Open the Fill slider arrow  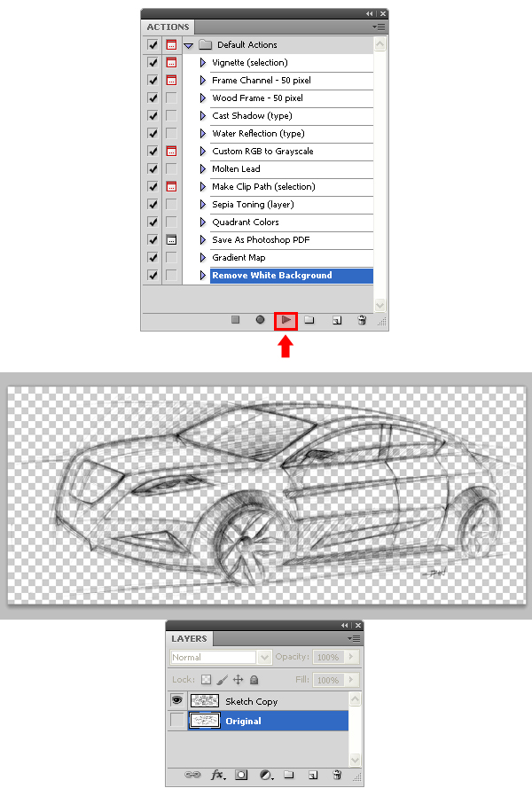tap(351, 680)
